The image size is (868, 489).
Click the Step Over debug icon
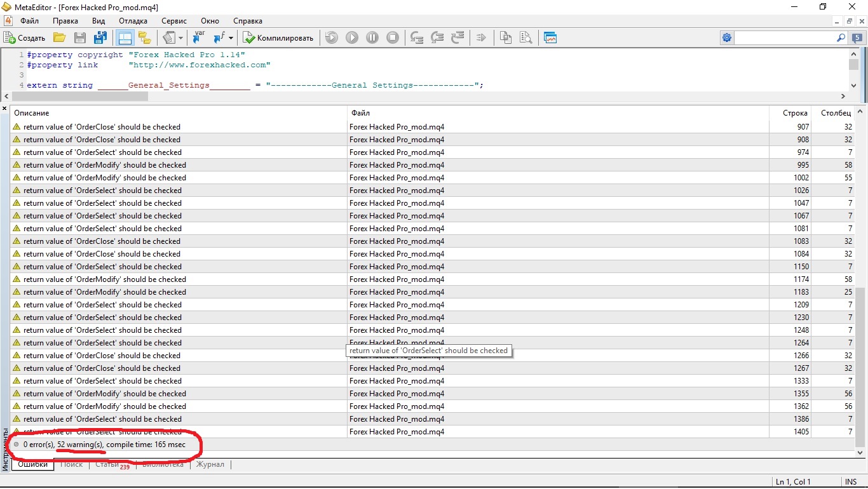tap(437, 38)
